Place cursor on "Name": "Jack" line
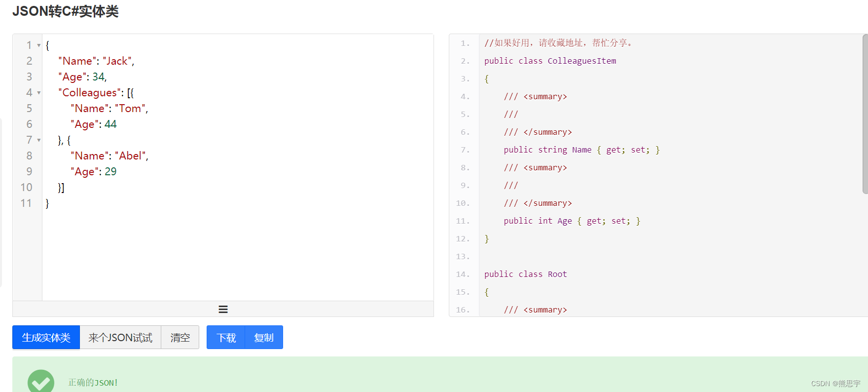Image resolution: width=868 pixels, height=392 pixels. 96,61
